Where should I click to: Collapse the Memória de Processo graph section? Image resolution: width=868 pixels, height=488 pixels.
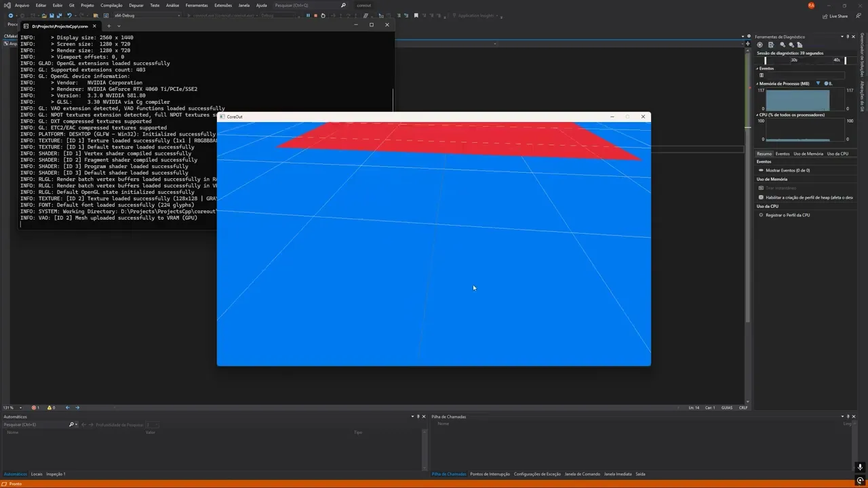click(757, 83)
